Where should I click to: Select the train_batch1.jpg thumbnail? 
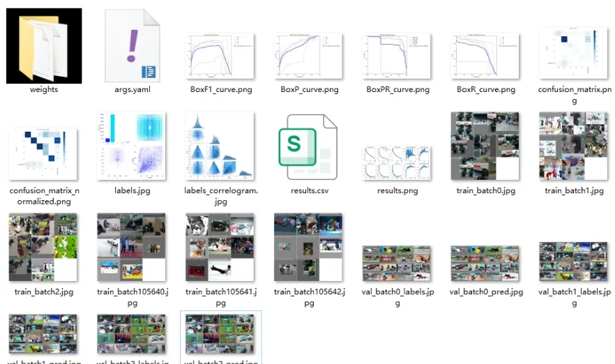pyautogui.click(x=573, y=146)
